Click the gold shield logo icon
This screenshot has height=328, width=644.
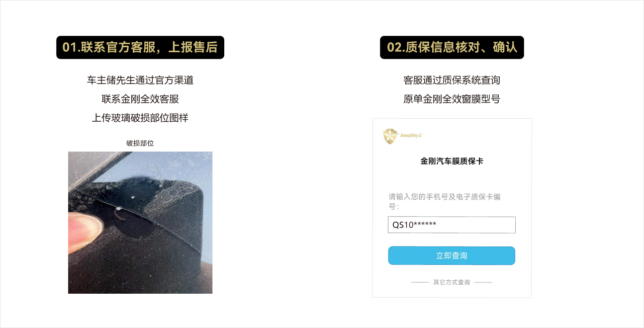[391, 136]
